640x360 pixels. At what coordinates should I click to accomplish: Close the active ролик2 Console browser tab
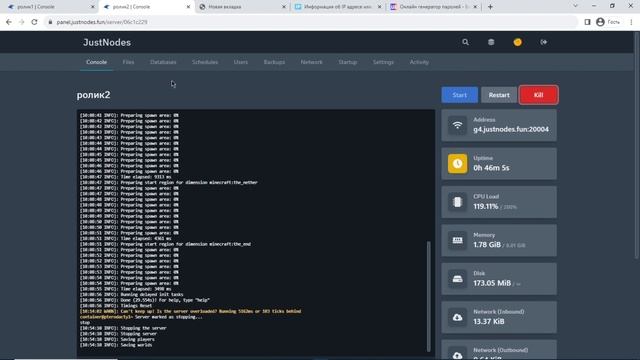click(188, 7)
